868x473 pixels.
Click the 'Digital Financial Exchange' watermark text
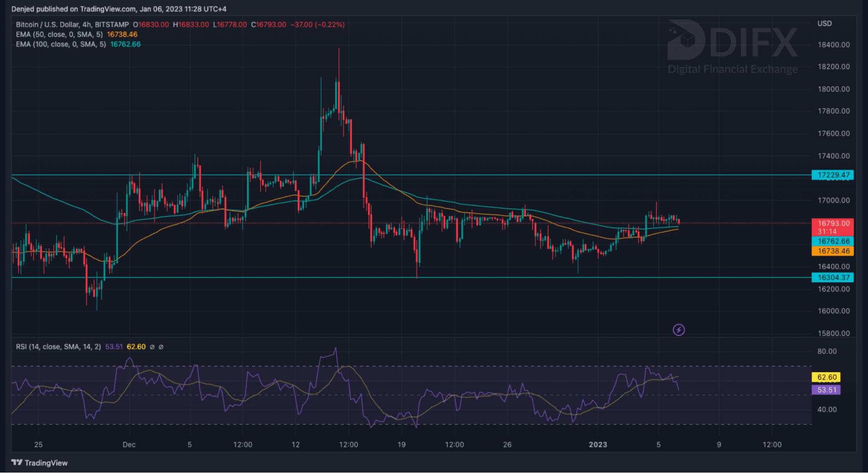click(733, 69)
